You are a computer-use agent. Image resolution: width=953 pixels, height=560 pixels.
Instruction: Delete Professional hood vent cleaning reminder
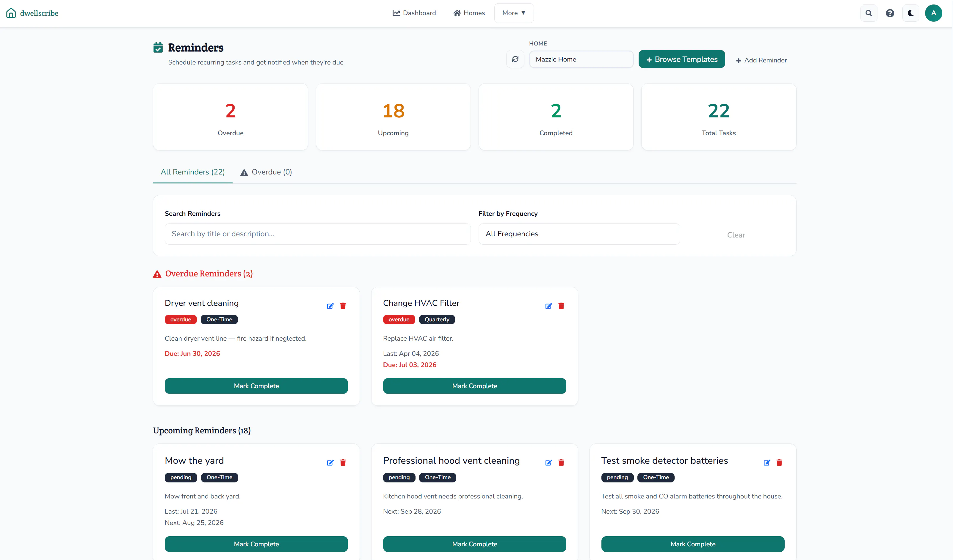click(561, 463)
